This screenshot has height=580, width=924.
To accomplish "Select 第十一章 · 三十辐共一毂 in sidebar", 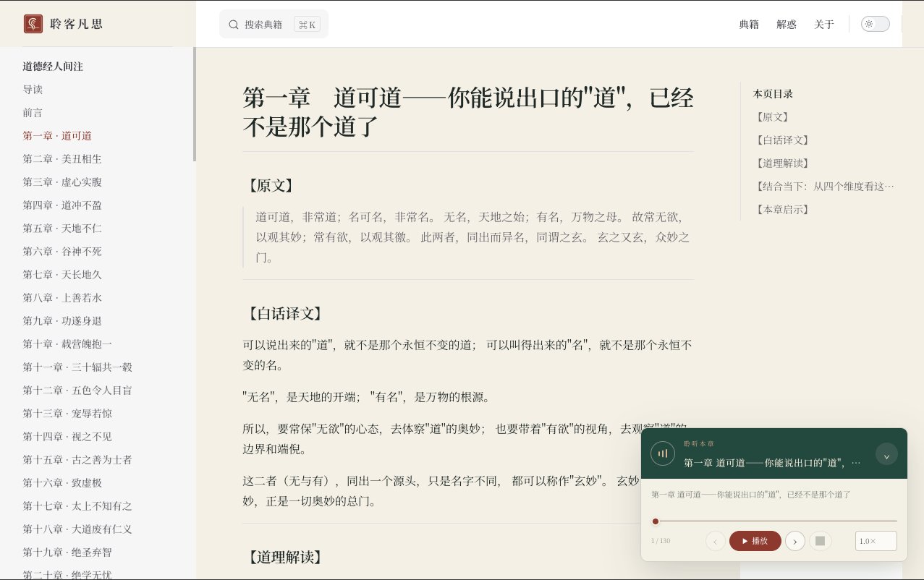I will click(77, 367).
